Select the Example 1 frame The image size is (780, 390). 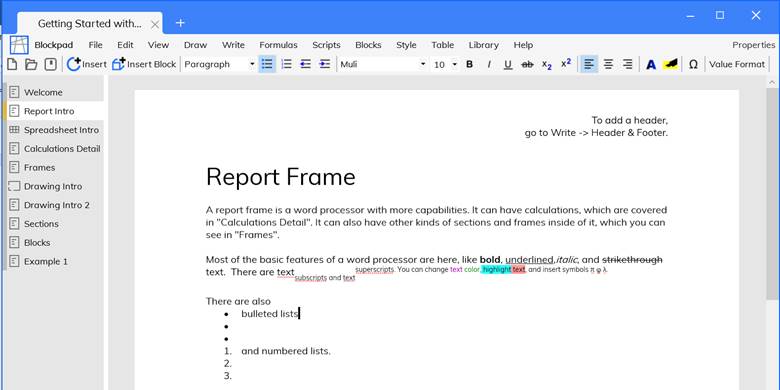pyautogui.click(x=54, y=262)
